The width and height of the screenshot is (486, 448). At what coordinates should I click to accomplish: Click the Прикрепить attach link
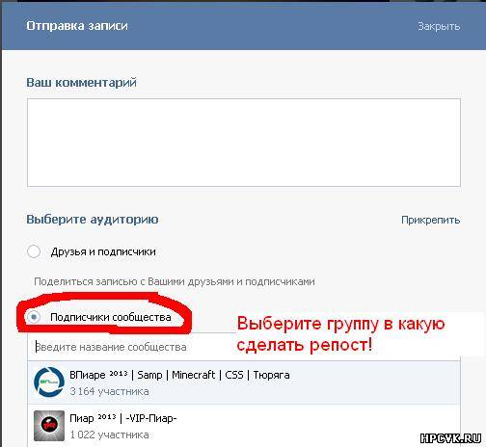[x=431, y=220]
